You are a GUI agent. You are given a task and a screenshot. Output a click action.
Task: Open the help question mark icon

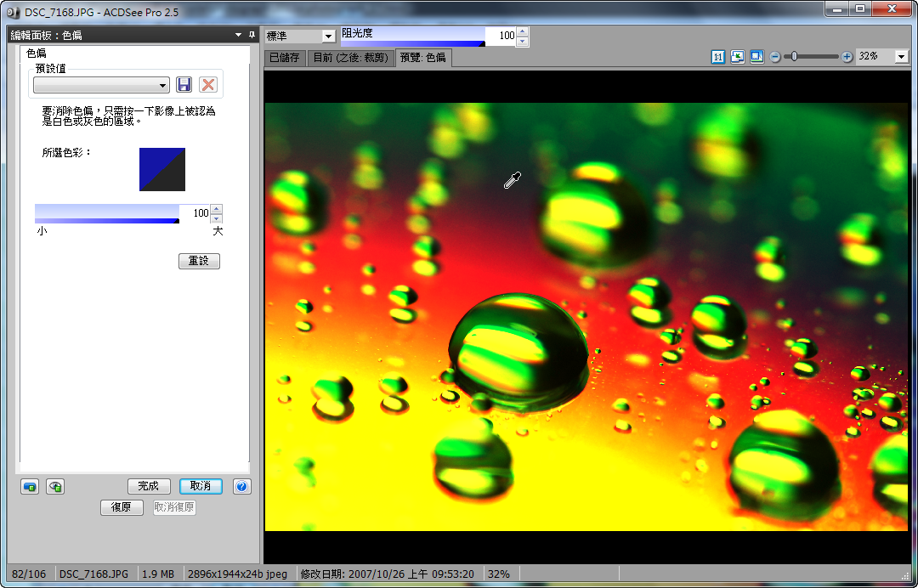[241, 486]
